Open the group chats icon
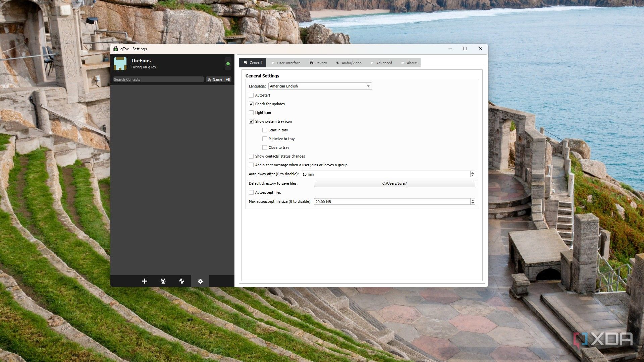 (x=163, y=281)
